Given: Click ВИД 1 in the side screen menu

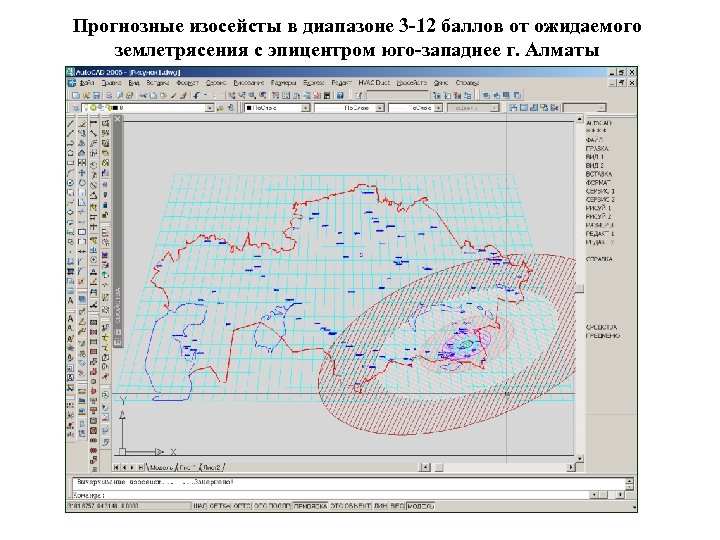Looking at the screenshot, I should tap(595, 157).
